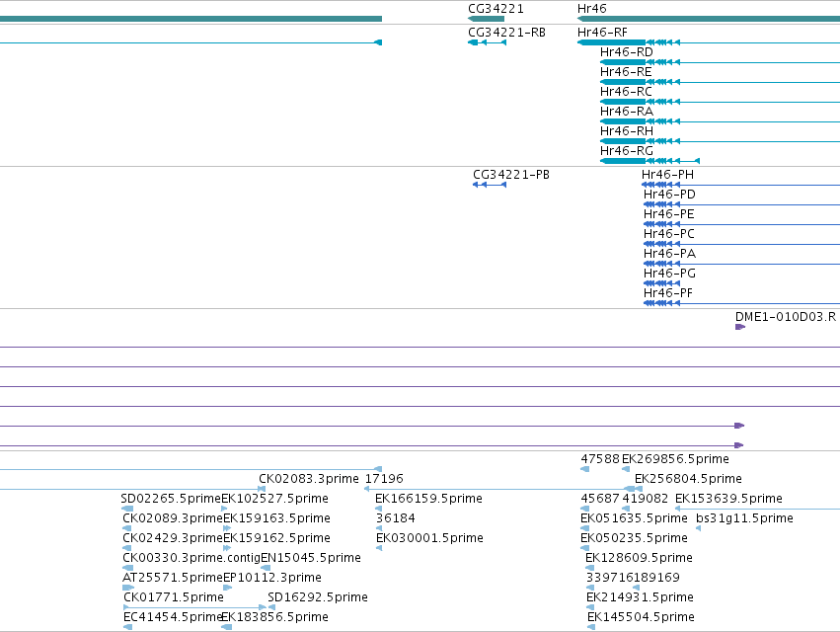
Task: Select feature 45687
Action: (x=600, y=499)
